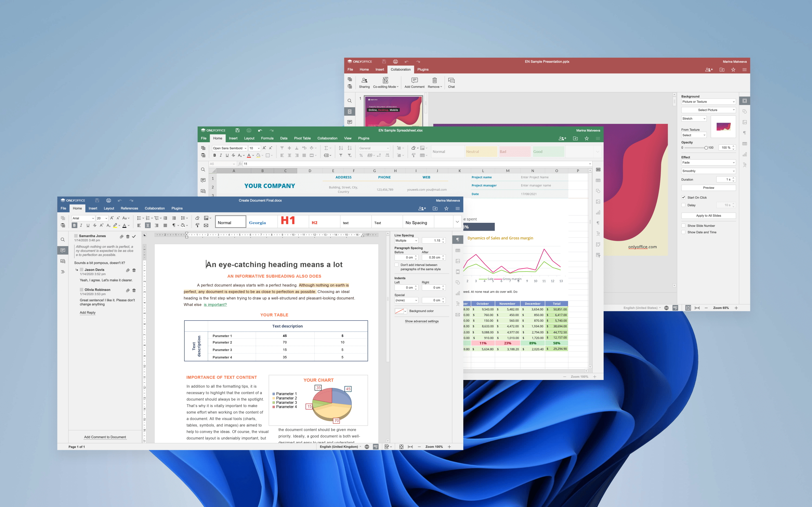Toggle Start On Click checkbox in slide panel
Viewport: 812px width, 507px height.
(684, 197)
